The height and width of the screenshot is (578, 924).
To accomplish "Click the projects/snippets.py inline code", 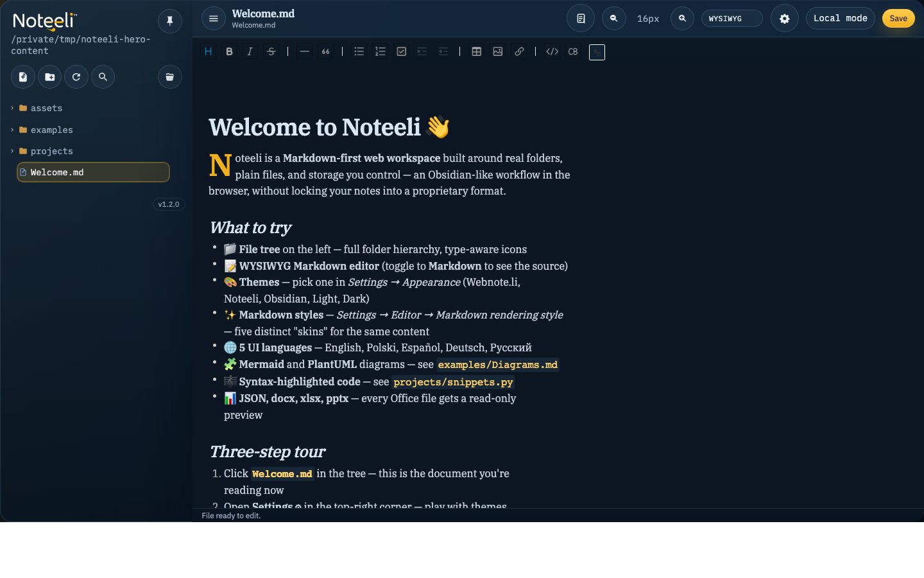I will pos(453,382).
